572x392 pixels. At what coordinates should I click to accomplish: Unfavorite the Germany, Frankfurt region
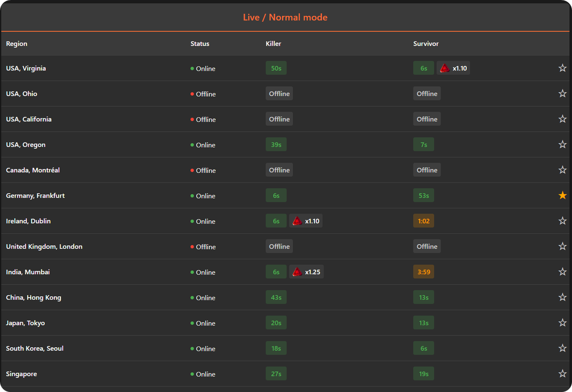pos(562,195)
